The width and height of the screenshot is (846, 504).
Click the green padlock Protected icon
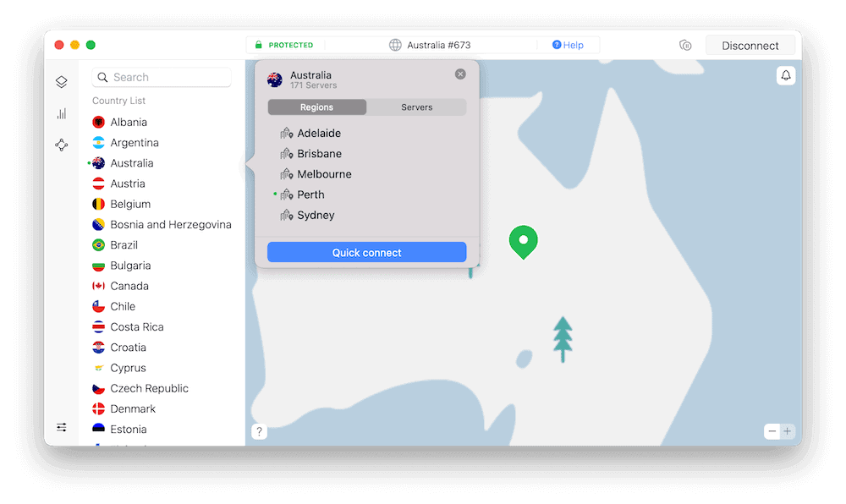pyautogui.click(x=258, y=45)
